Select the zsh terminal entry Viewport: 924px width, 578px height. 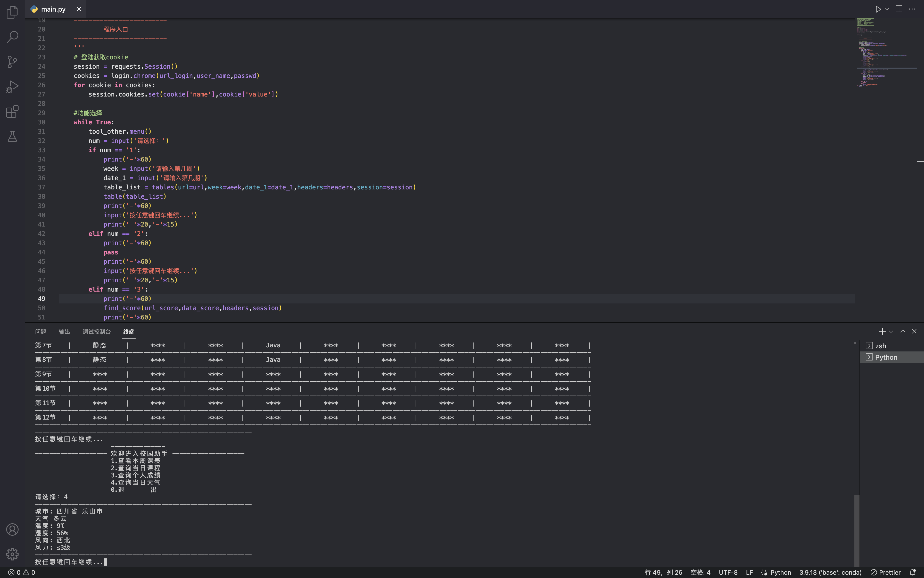[892, 346]
